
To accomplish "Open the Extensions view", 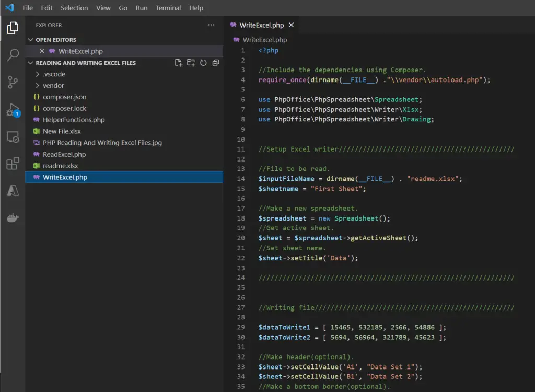I will [13, 164].
